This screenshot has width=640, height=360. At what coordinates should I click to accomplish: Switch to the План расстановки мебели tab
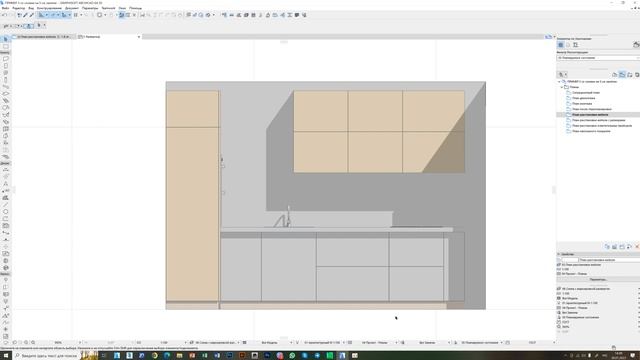pos(43,37)
